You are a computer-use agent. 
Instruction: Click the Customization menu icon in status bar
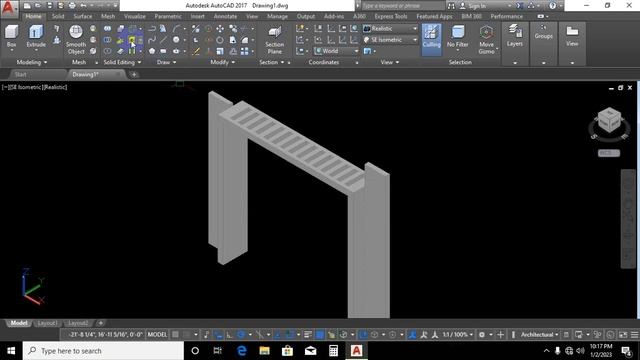(634, 335)
